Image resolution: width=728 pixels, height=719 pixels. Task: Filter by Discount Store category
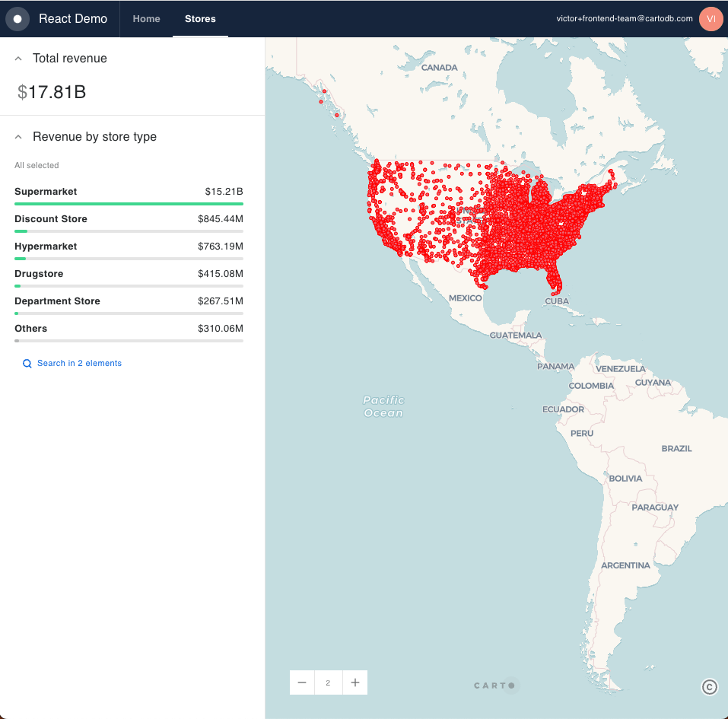pos(51,219)
